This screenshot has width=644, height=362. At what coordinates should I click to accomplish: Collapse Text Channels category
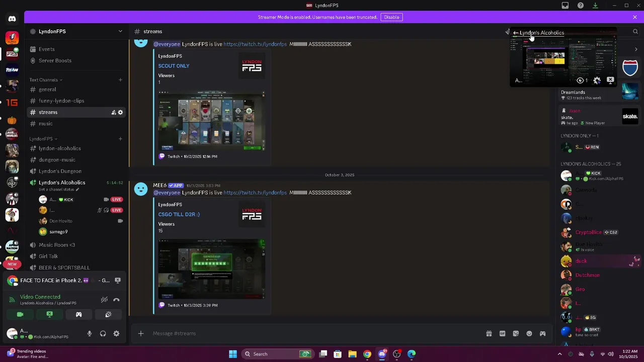click(x=46, y=80)
